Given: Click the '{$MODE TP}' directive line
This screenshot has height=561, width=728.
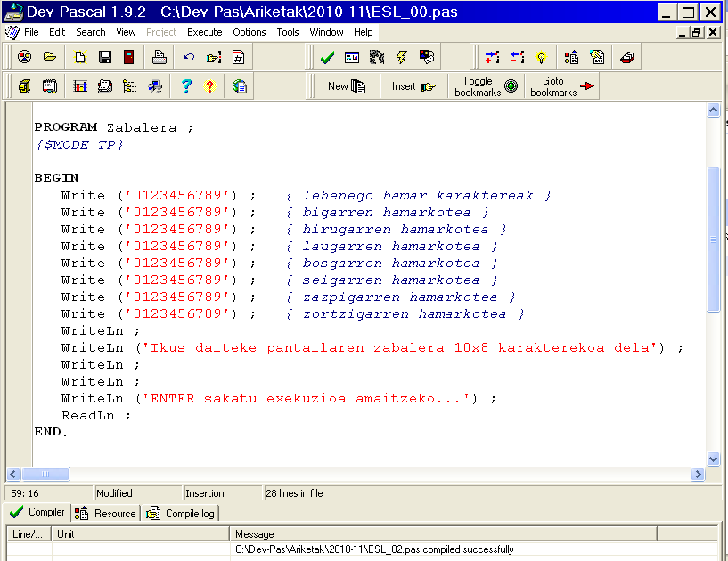Looking at the screenshot, I should tap(79, 145).
